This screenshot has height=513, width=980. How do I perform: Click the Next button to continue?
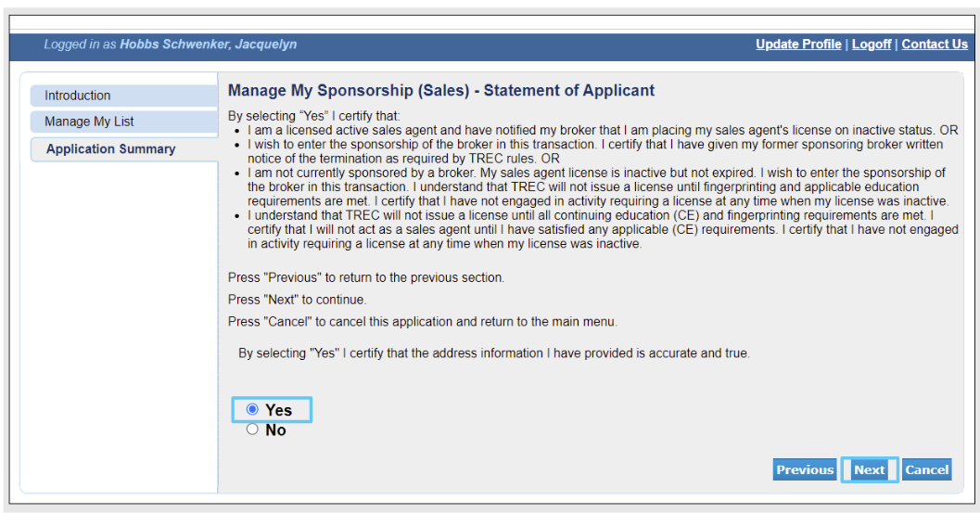tap(870, 469)
